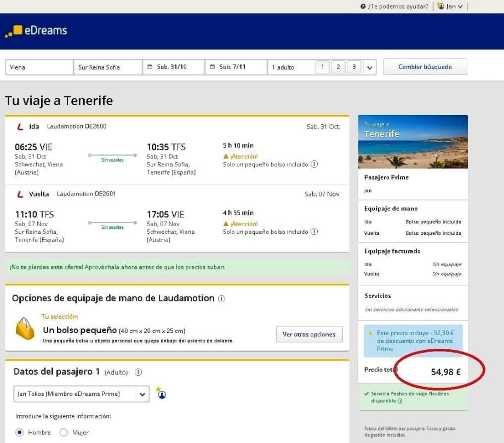This screenshot has width=504, height=443.
Task: Click the Tenerife beach thumbnail image
Action: pyautogui.click(x=413, y=142)
